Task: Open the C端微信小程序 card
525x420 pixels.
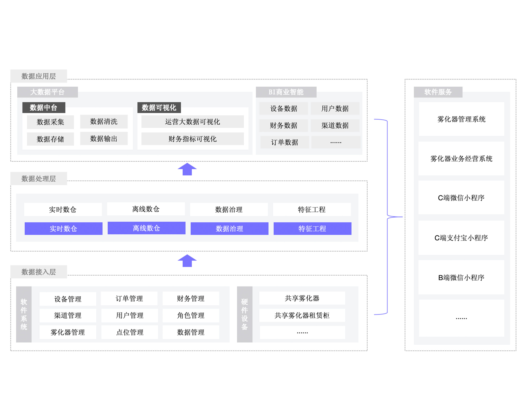Action: tap(461, 198)
